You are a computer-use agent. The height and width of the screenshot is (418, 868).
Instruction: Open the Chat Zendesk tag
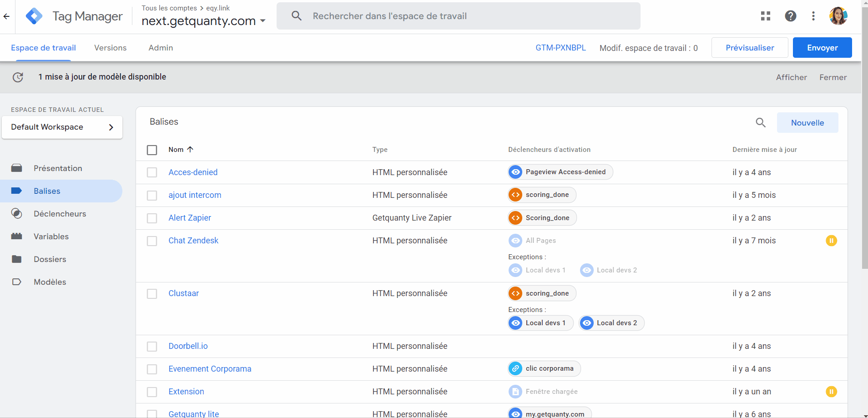click(193, 241)
